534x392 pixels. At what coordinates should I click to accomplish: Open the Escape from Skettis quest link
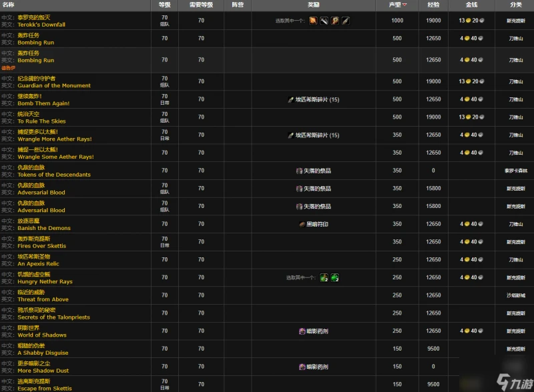[x=45, y=389]
